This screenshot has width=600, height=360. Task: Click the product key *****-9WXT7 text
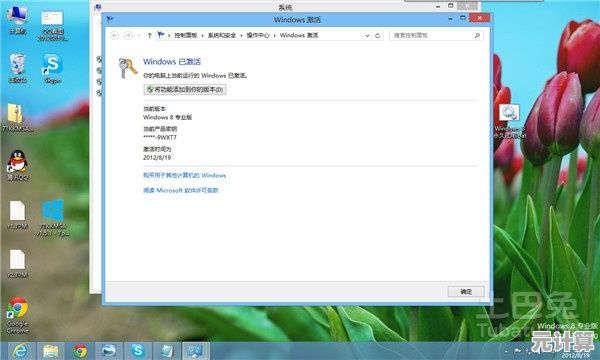160,137
